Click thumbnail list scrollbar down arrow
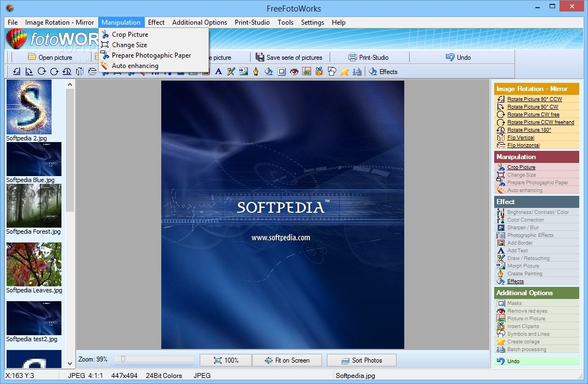 coord(70,363)
